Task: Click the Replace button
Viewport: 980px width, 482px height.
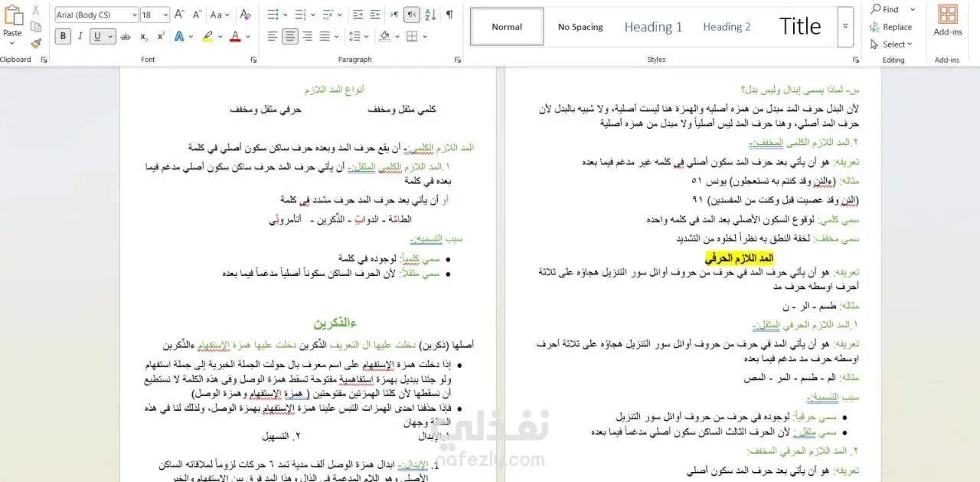Action: tap(891, 27)
